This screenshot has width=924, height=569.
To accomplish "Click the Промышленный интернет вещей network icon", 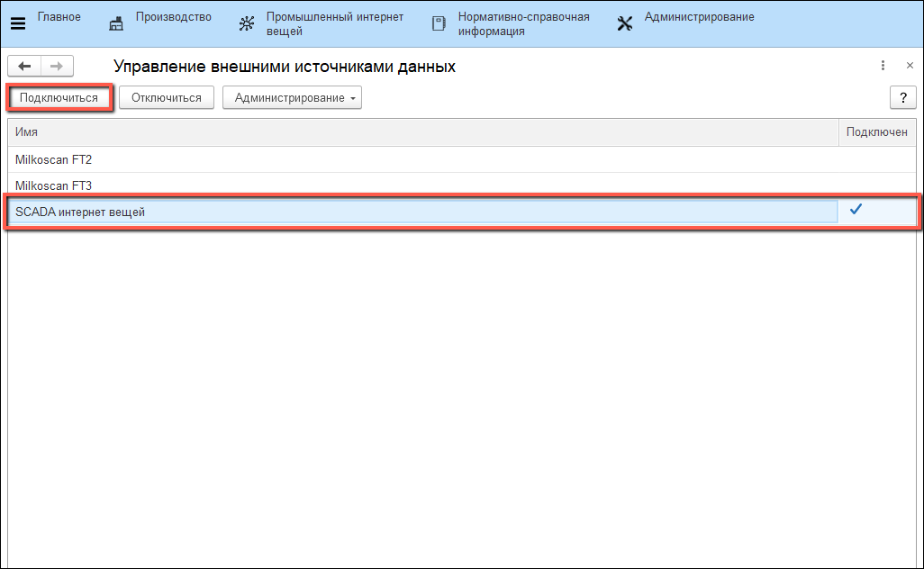I will pos(246,23).
